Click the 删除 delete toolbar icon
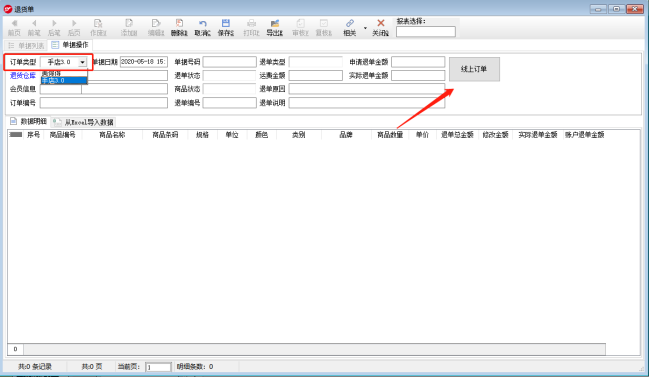The width and height of the screenshot is (650, 377). 179,27
